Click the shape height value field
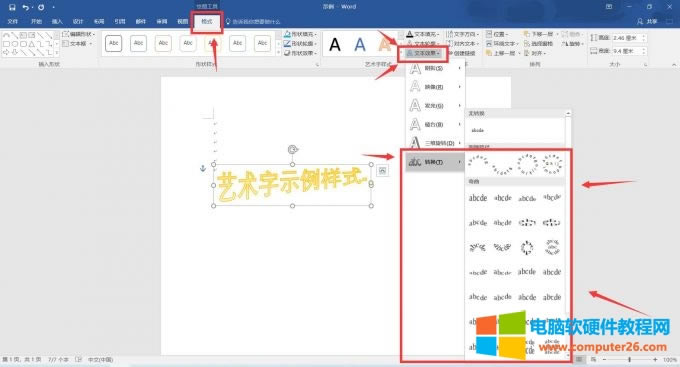680x367 pixels. (629, 38)
